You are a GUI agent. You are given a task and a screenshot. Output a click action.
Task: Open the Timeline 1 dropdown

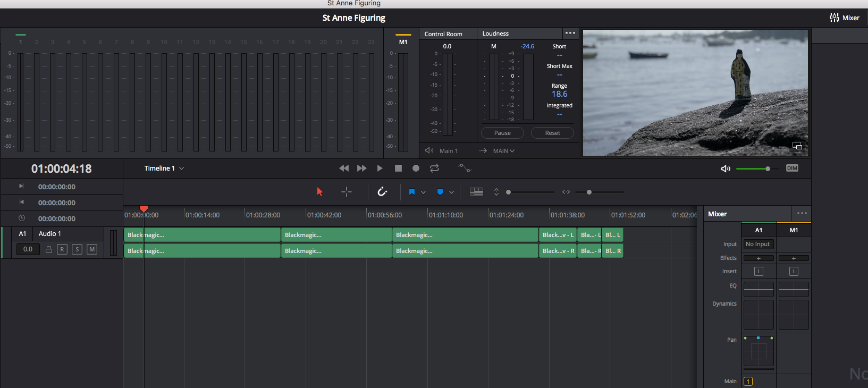tap(164, 168)
